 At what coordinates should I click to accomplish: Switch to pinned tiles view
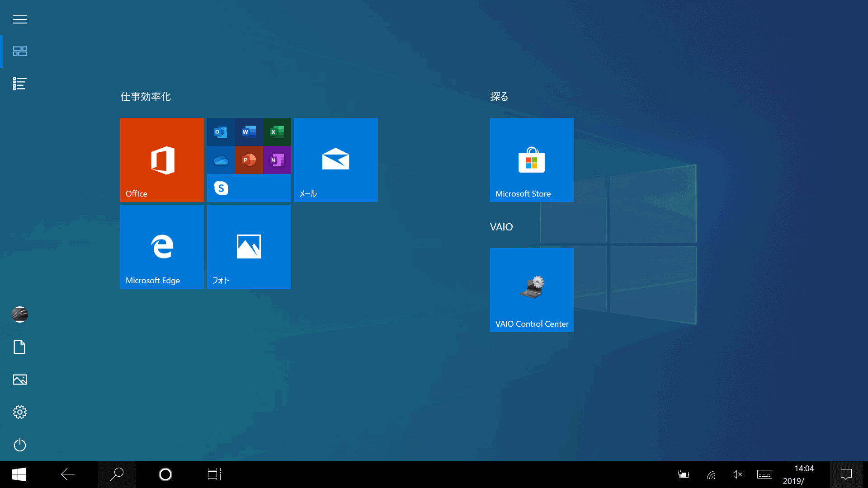(x=20, y=51)
